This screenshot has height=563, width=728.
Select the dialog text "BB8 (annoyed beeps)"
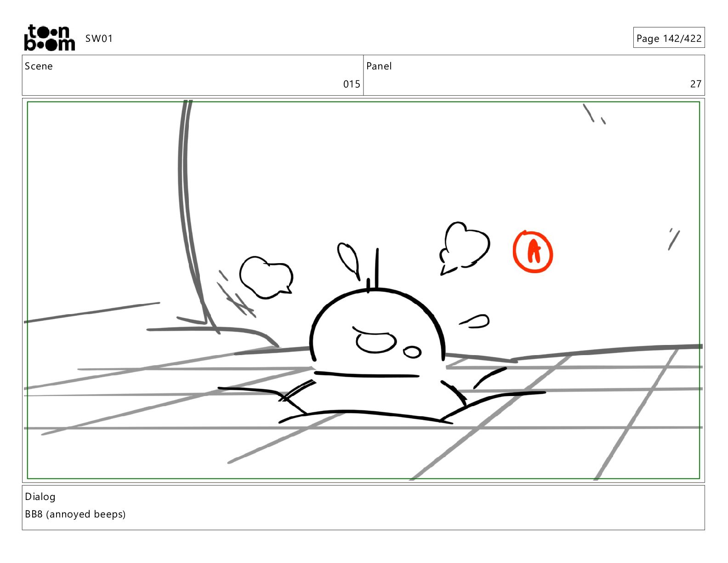tap(75, 514)
